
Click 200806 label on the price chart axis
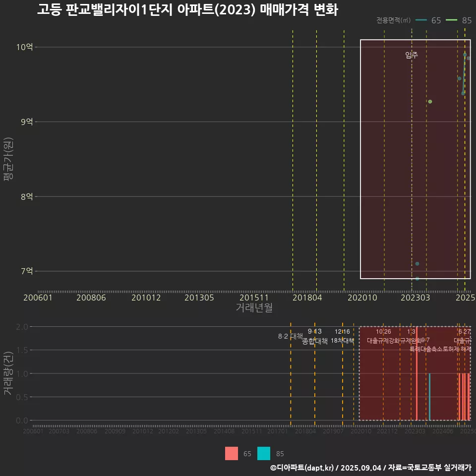(91, 297)
